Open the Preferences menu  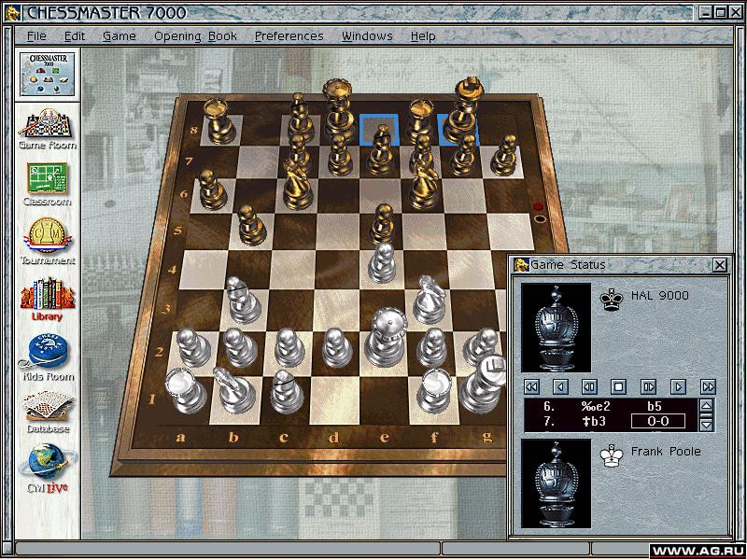[289, 36]
